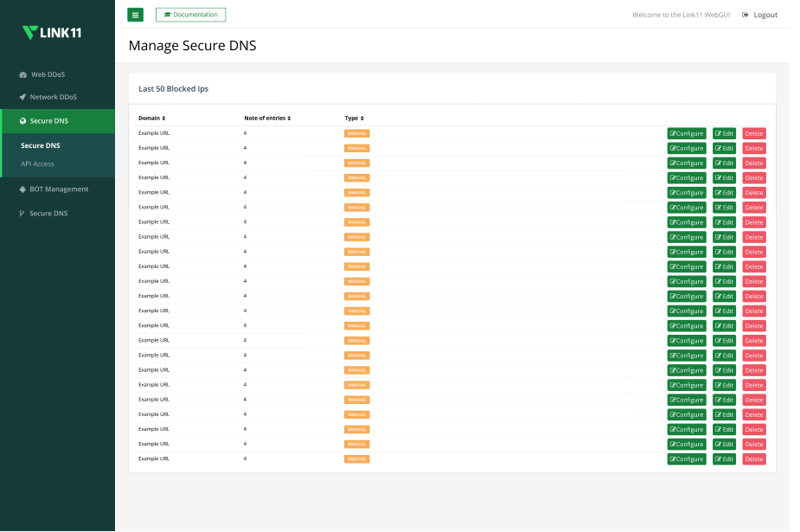Open the Documentation button
Viewport: 800px width, 532px height.
point(190,15)
